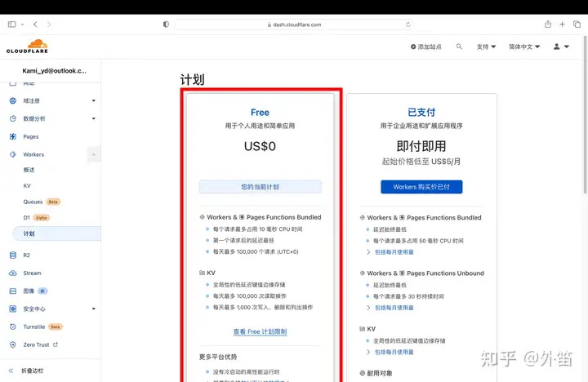The height and width of the screenshot is (382, 588).
Task: Open Pages in the sidebar
Action: click(31, 137)
